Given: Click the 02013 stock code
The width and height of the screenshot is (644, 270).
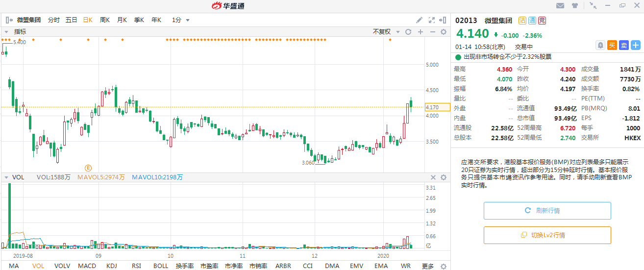Looking at the screenshot, I should pos(467,21).
